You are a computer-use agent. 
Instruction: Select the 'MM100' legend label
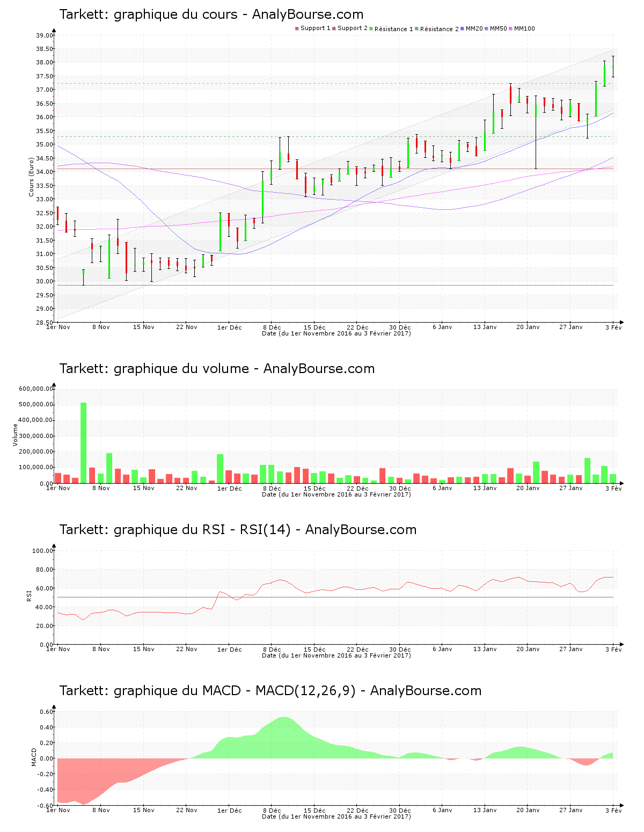(x=524, y=28)
